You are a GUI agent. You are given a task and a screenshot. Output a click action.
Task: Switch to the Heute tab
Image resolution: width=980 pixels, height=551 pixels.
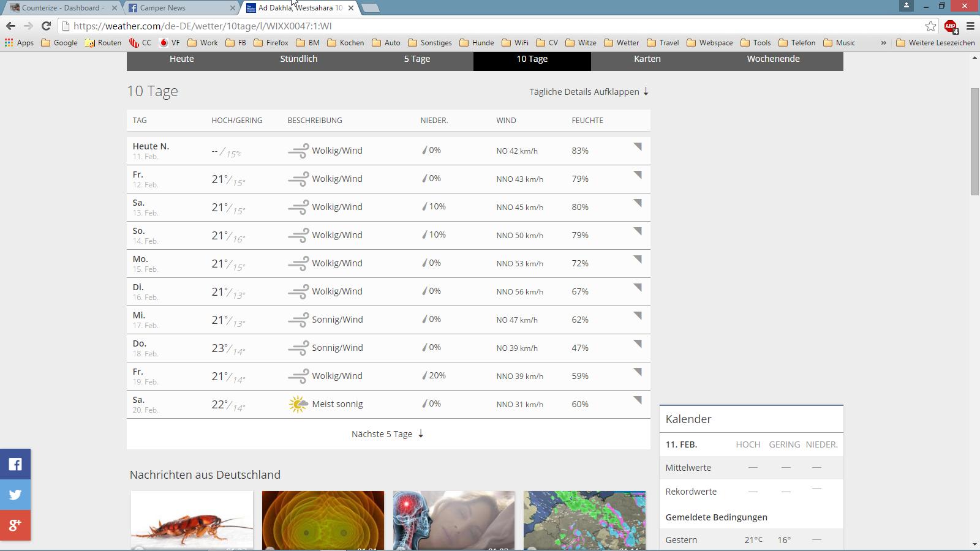181,59
